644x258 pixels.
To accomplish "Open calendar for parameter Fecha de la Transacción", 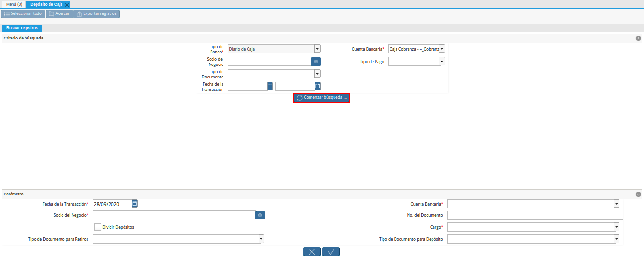I will (135, 204).
